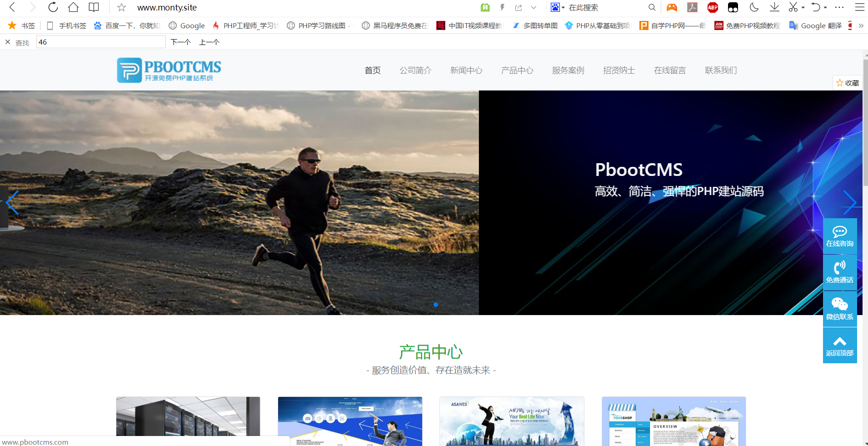Open the 产品中心 navigation menu
The image size is (868, 446).
[517, 70]
